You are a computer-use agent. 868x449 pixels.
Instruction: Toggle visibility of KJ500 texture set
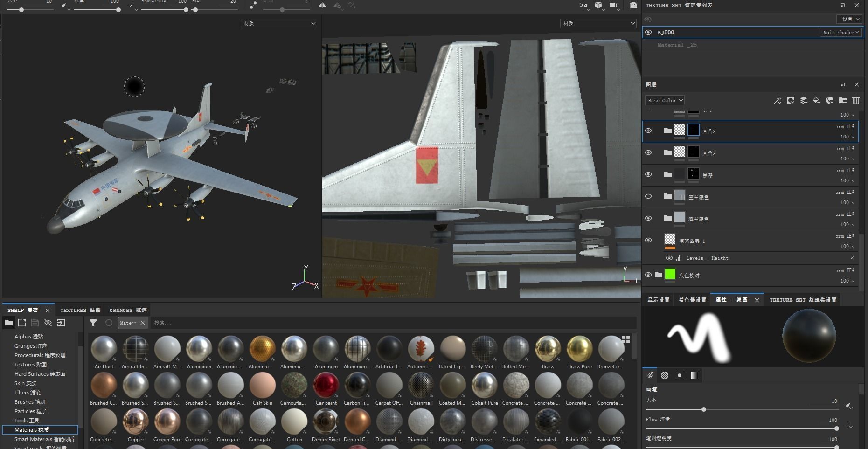[648, 32]
